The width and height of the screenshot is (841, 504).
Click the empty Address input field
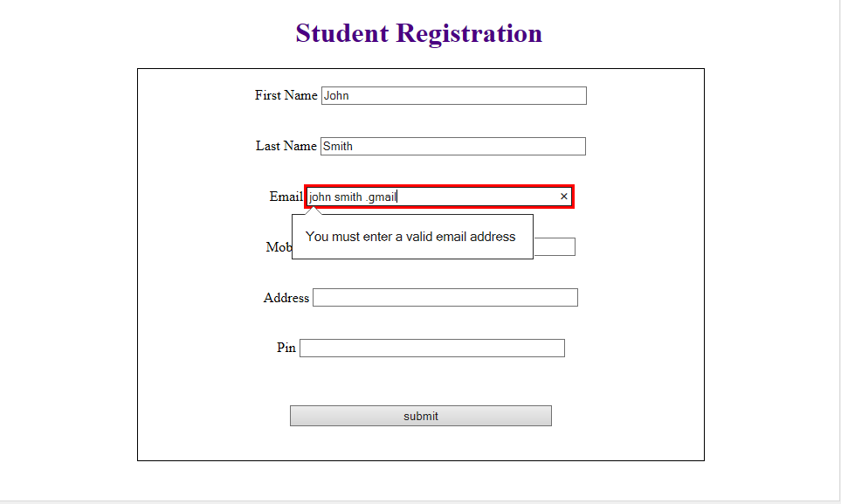445,297
